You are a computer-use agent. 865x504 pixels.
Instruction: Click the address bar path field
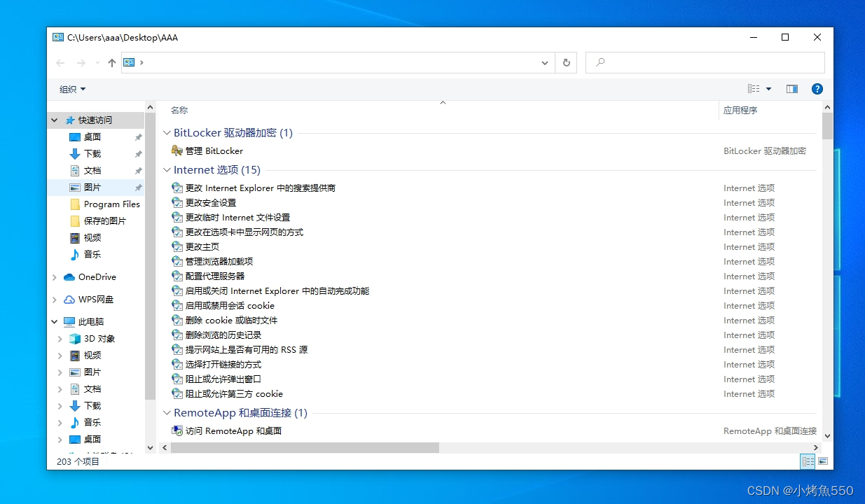click(x=338, y=62)
